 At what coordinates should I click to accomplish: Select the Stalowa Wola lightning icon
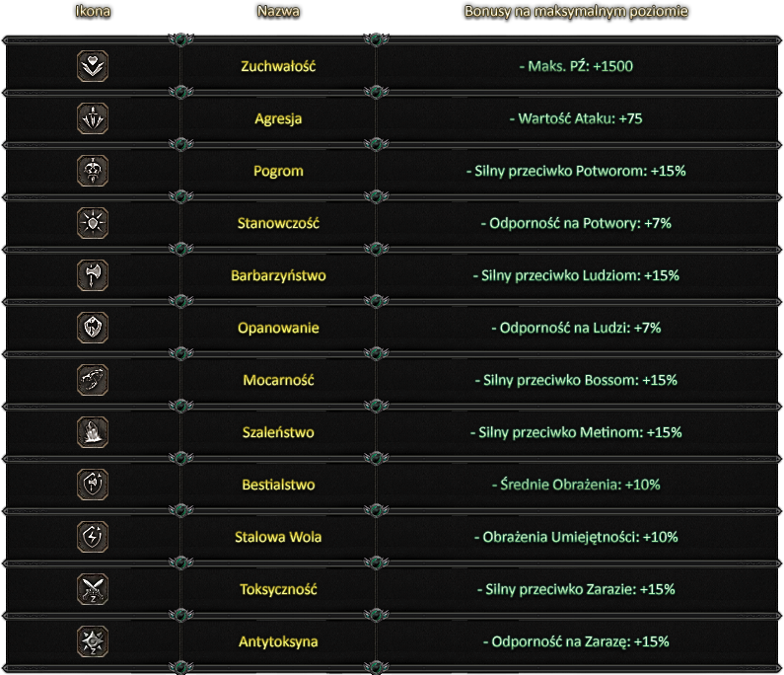[x=93, y=537]
